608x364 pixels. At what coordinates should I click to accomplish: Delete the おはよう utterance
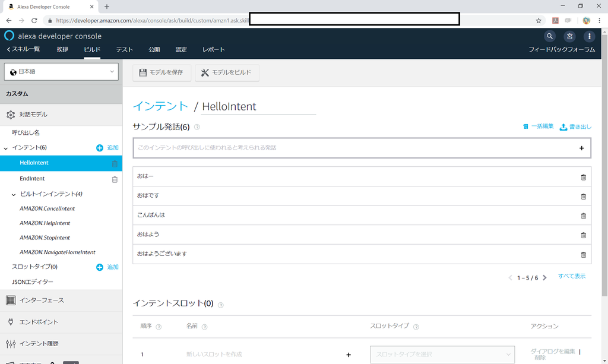pyautogui.click(x=583, y=235)
